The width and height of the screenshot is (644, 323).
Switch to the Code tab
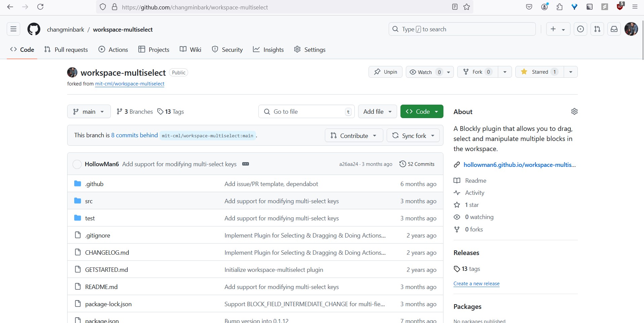point(22,49)
